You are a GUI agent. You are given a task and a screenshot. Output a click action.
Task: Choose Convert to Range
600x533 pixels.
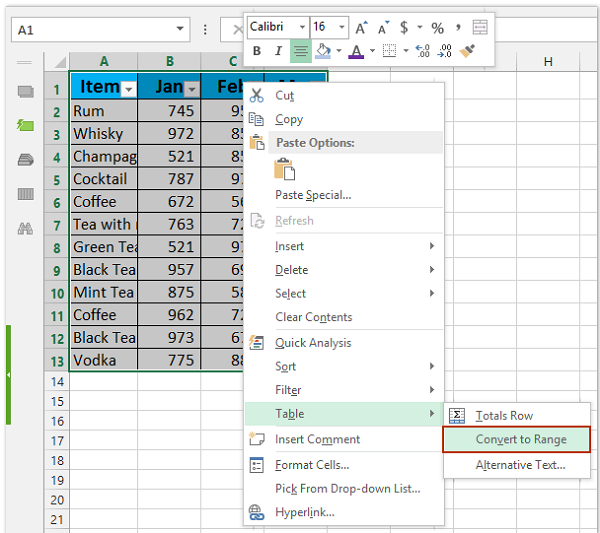tap(517, 439)
